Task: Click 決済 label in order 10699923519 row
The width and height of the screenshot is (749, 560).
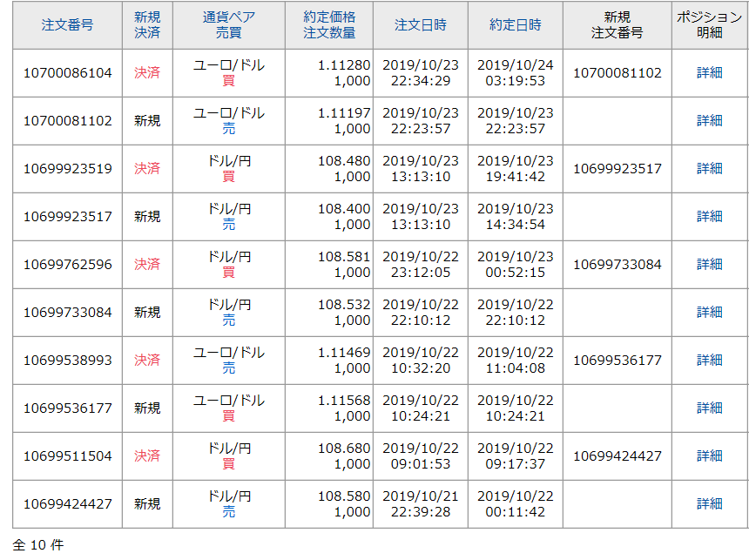Action: coord(147,168)
